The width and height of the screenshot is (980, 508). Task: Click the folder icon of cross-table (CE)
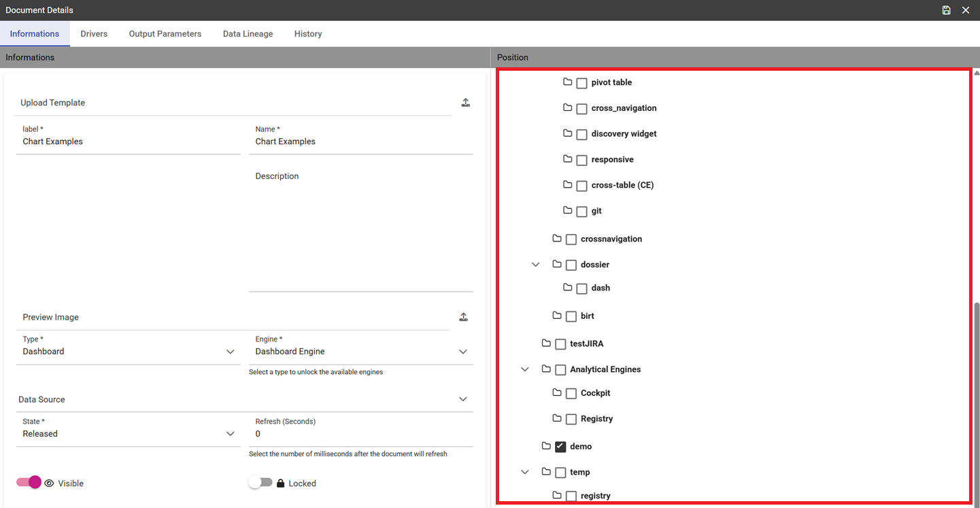tap(568, 184)
